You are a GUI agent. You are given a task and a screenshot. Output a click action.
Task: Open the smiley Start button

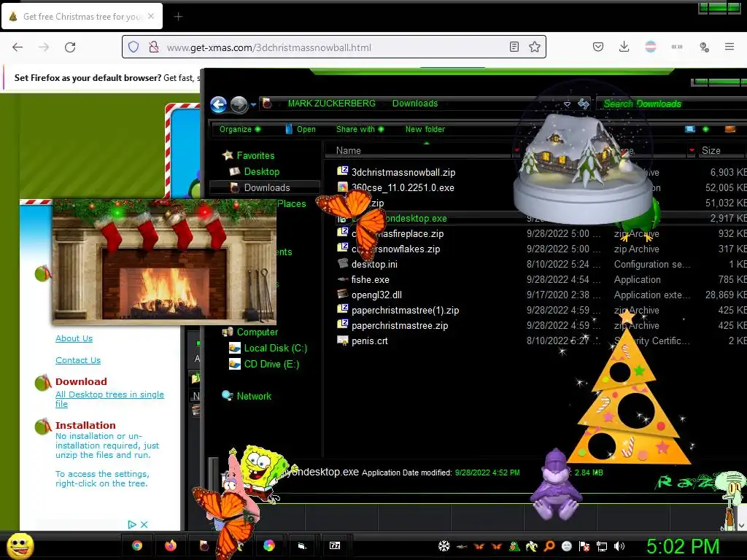coord(20,545)
